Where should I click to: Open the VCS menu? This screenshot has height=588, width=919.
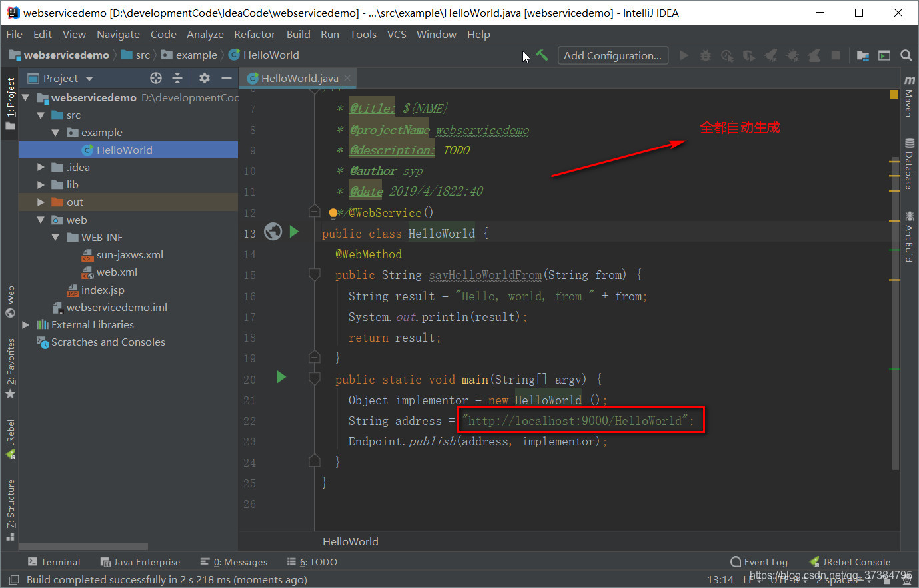click(397, 35)
